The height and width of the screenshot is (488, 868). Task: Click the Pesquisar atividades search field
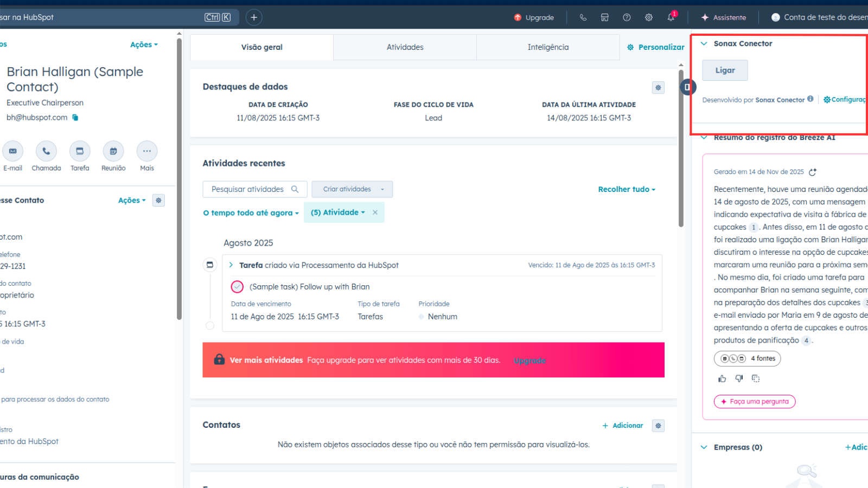(248, 189)
